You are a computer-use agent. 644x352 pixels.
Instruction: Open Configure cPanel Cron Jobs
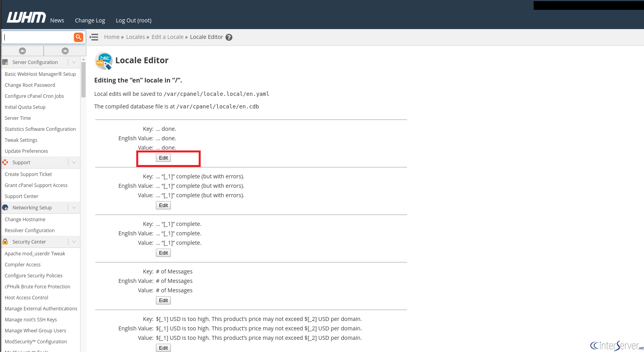pyautogui.click(x=34, y=96)
